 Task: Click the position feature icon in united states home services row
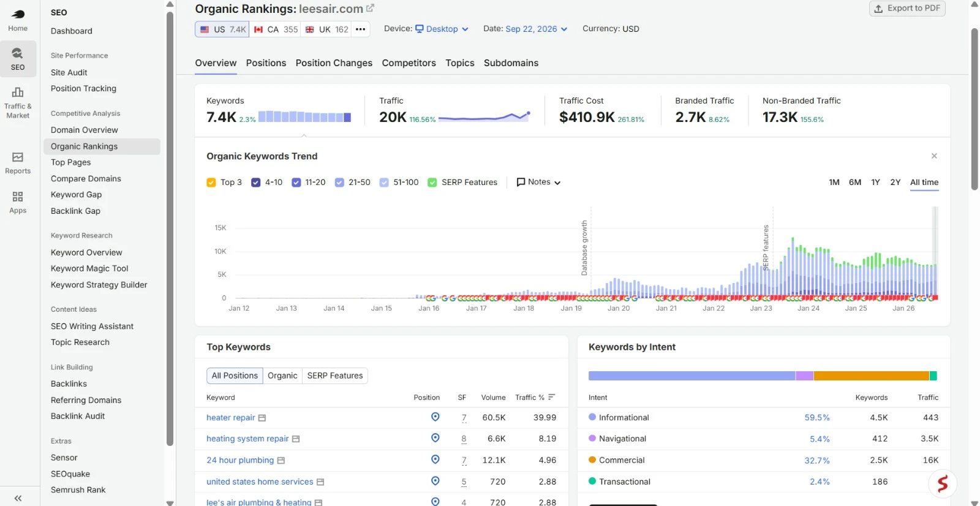click(x=435, y=481)
